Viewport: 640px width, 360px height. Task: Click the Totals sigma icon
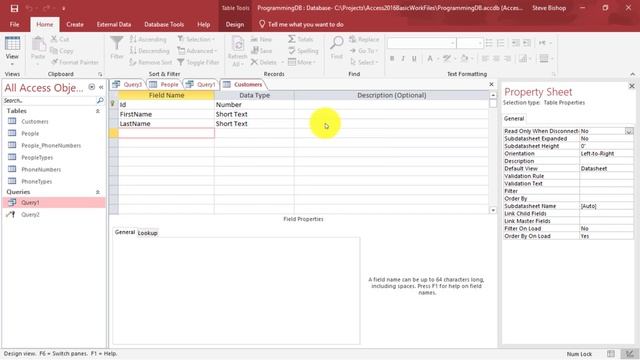(x=291, y=39)
